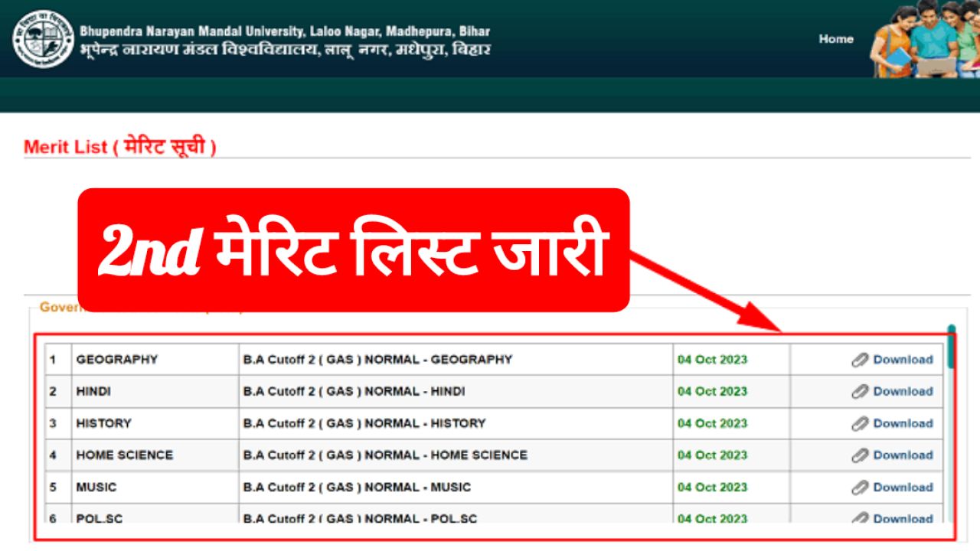Download the HISTORY cutoff list

[903, 423]
